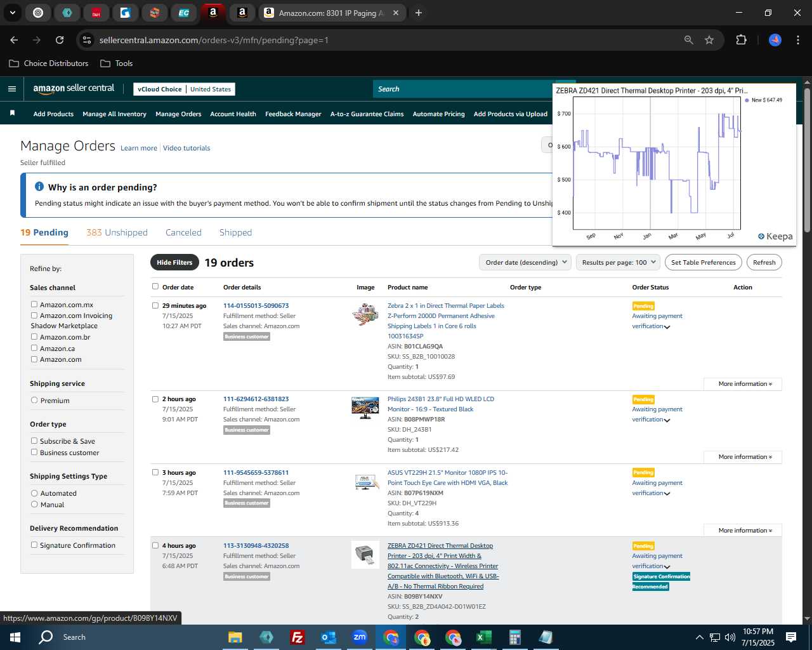Click the Set Table Preferences button
The image size is (812, 650).
click(x=704, y=262)
